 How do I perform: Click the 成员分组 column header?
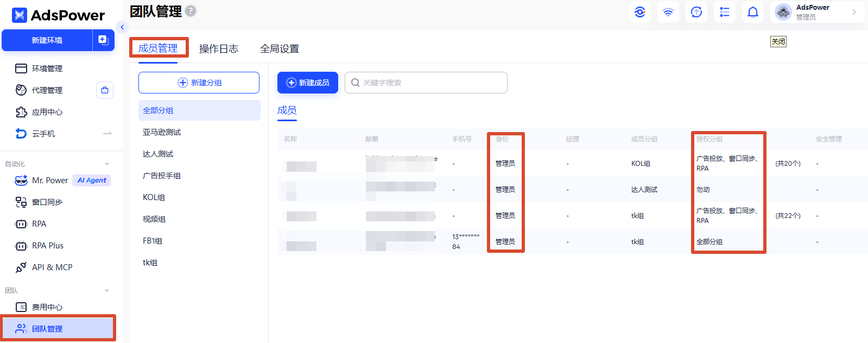(644, 139)
